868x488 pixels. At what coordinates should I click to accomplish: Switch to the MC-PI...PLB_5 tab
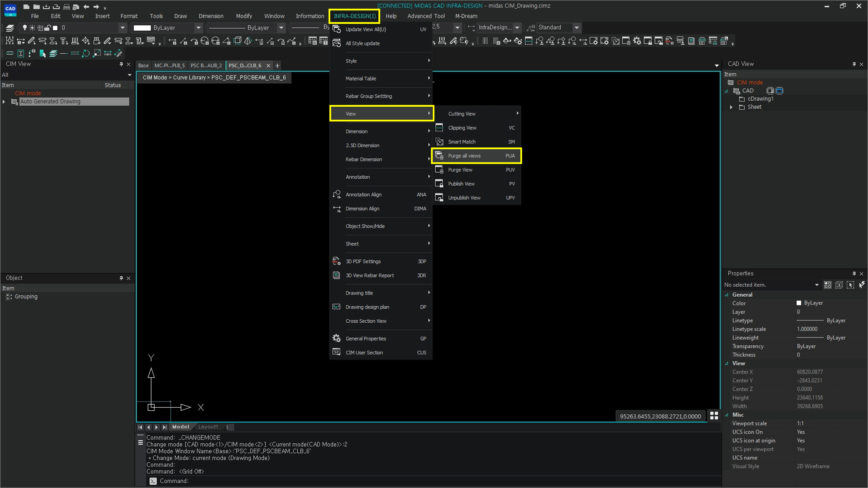point(169,66)
